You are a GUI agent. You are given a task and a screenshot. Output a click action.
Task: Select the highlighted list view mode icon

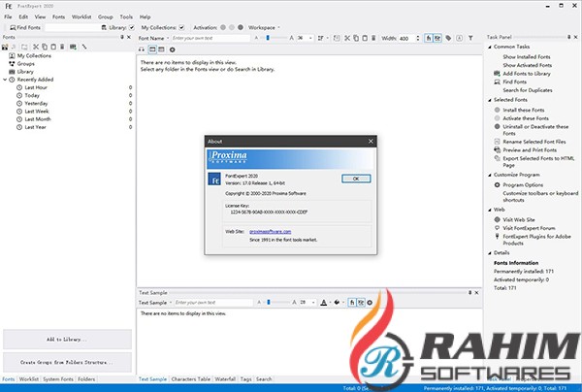[152, 49]
